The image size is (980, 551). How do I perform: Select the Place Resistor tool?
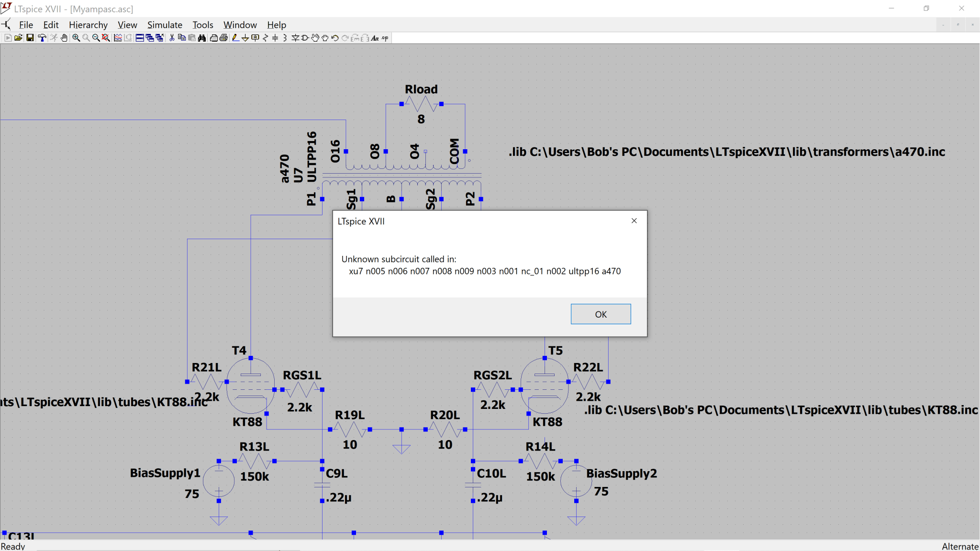pos(265,38)
